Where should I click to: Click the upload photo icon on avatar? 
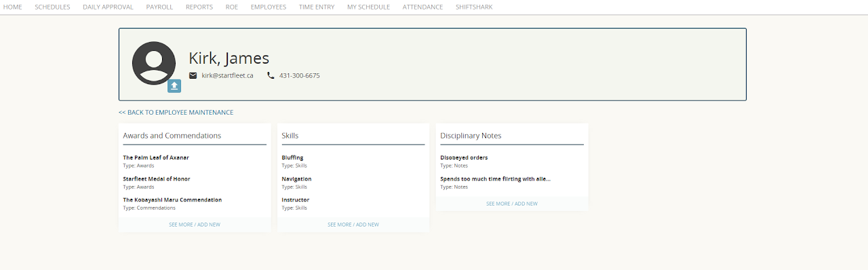(174, 86)
